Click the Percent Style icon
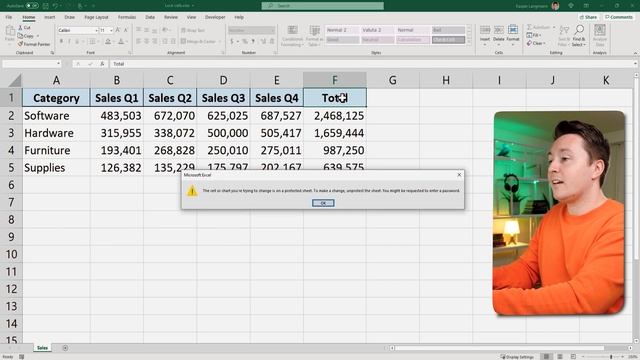Screen dimensions: 640x360 tap(244, 41)
